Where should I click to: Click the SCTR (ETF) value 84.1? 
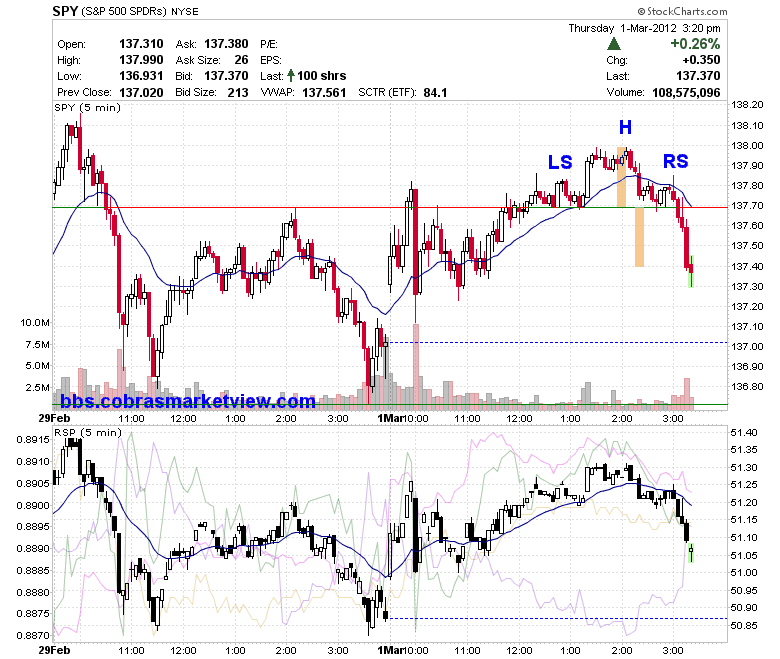pyautogui.click(x=435, y=93)
